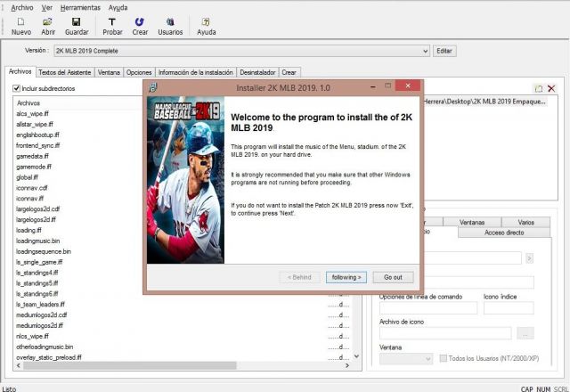Open the Archivo menu
The height and width of the screenshot is (392, 570).
click(x=21, y=7)
